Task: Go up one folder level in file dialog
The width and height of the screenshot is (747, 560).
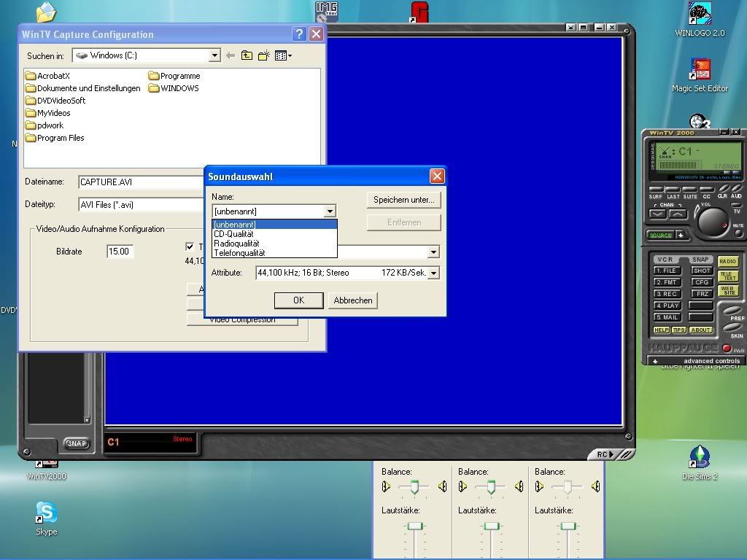Action: (x=247, y=55)
